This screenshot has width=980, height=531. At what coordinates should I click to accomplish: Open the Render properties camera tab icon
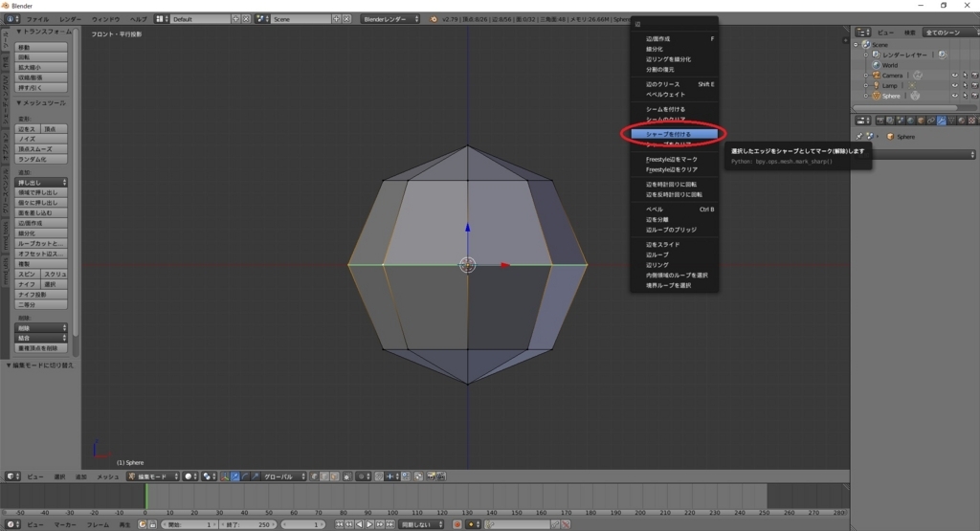[x=880, y=121]
